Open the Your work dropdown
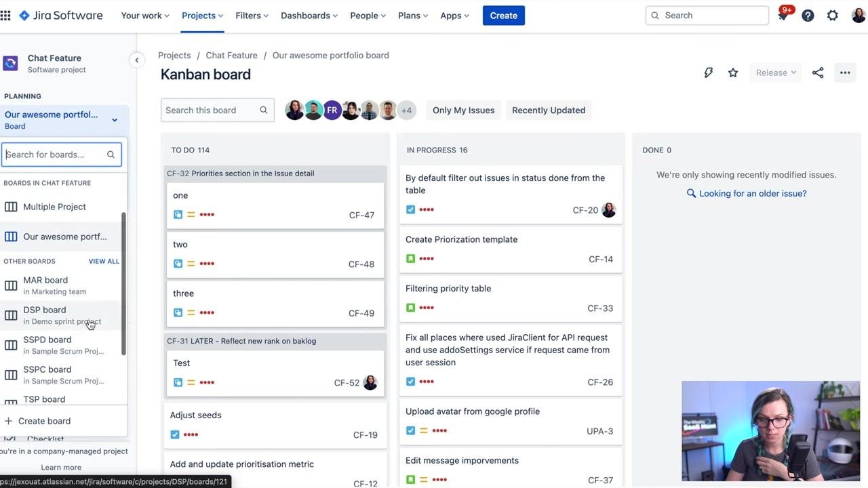Image resolution: width=868 pixels, height=488 pixels. [x=146, y=16]
